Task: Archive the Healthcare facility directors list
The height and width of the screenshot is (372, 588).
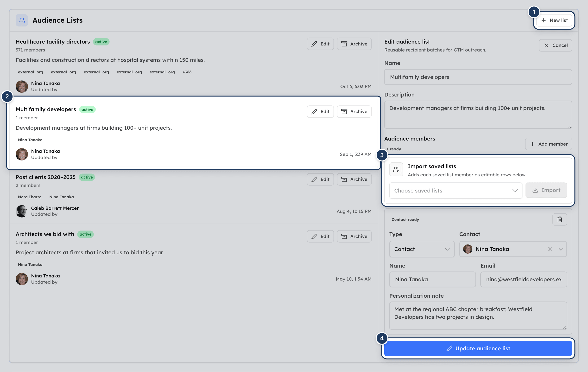Action: click(354, 44)
